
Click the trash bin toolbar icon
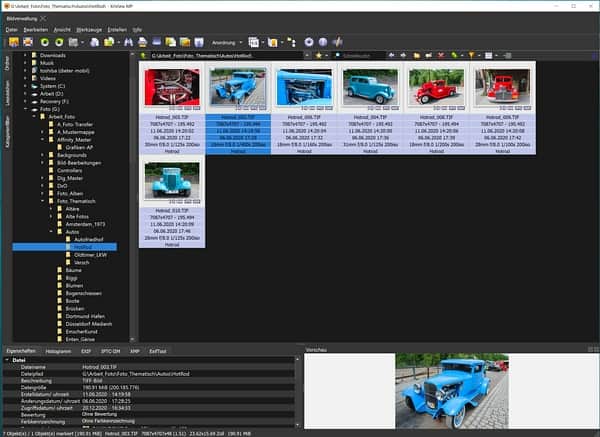pyautogui.click(x=199, y=42)
